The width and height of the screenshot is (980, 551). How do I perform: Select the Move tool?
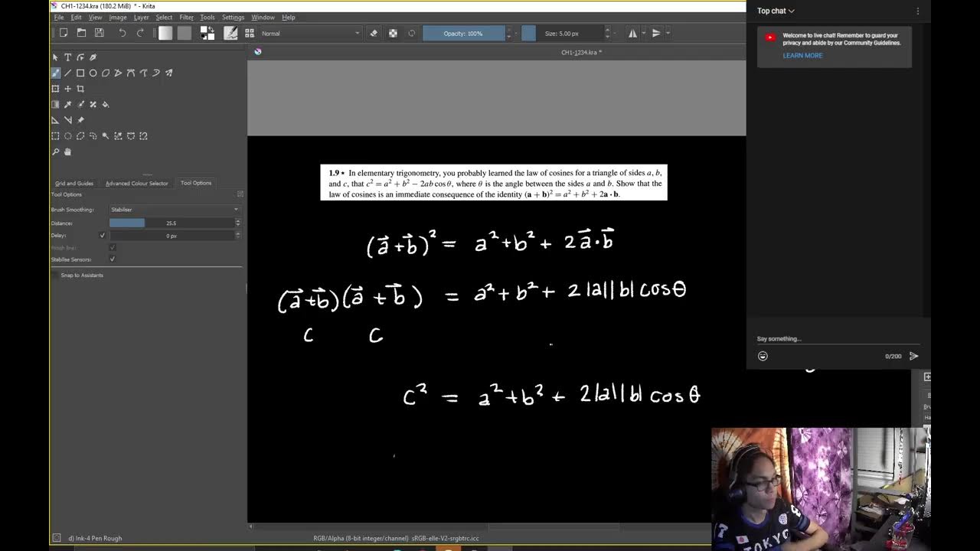point(67,89)
